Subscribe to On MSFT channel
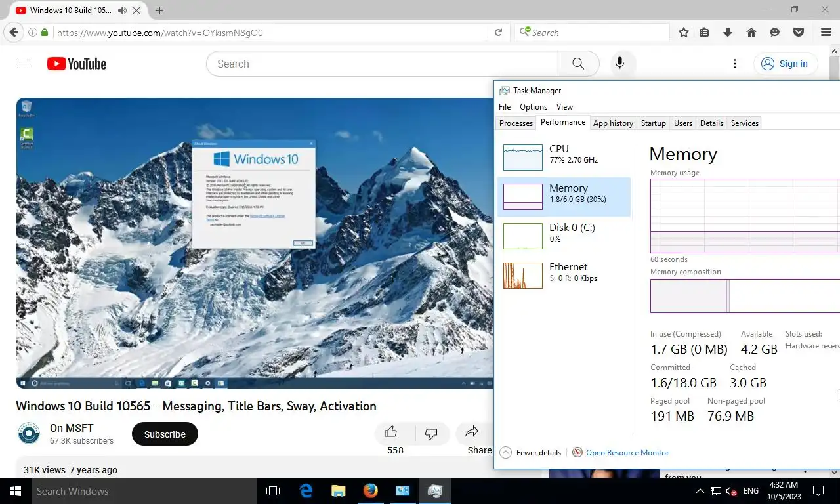 pyautogui.click(x=165, y=434)
